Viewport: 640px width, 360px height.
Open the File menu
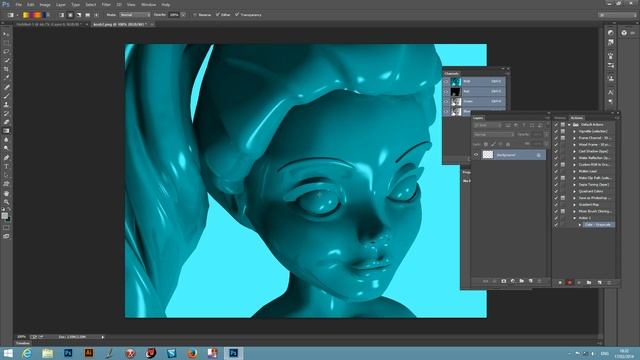tap(18, 4)
